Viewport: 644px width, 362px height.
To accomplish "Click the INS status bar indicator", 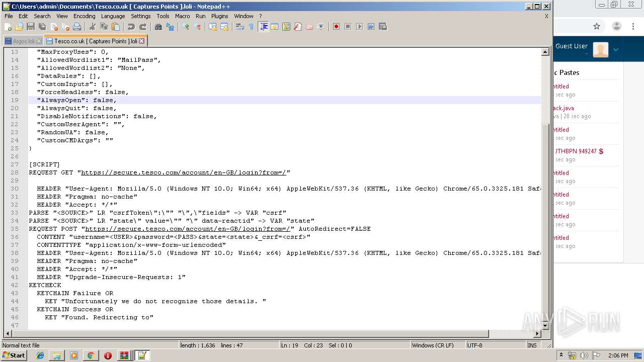I will click(532, 345).
